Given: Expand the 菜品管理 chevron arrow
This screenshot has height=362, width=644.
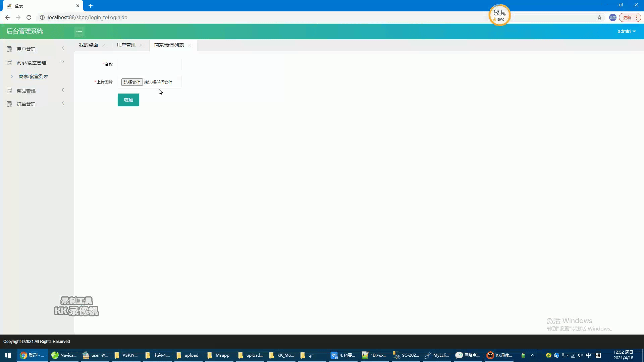Looking at the screenshot, I should [63, 90].
